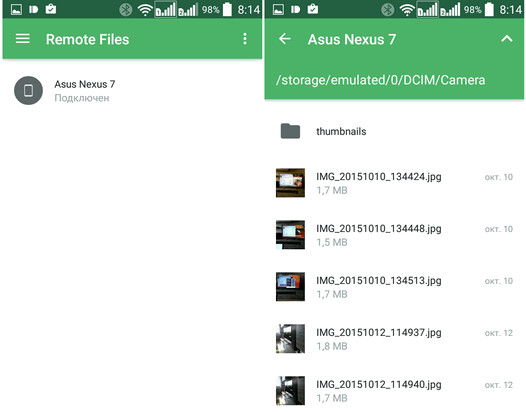Select file name IMG_20151010_134513.jpg
Image resolution: width=526 pixels, height=412 pixels.
(379, 280)
